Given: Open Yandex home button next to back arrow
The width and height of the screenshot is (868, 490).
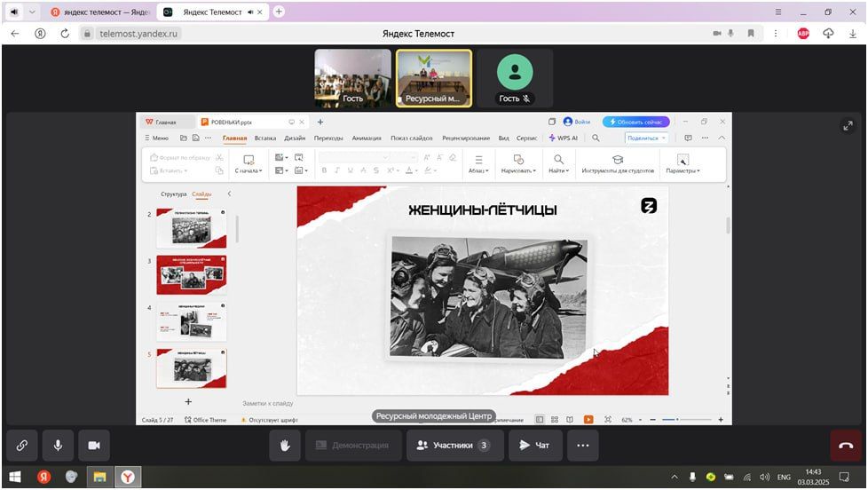Looking at the screenshot, I should click(x=40, y=33).
